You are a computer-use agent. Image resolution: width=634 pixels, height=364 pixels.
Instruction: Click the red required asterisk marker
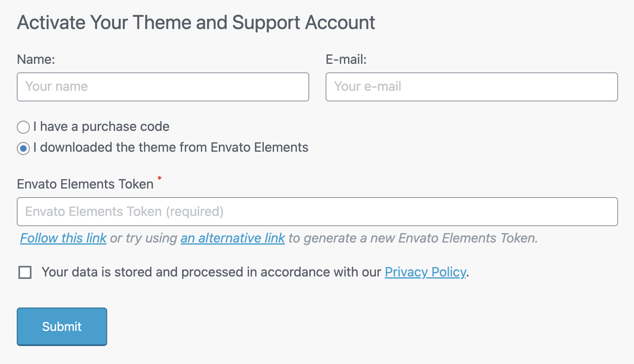(x=160, y=178)
